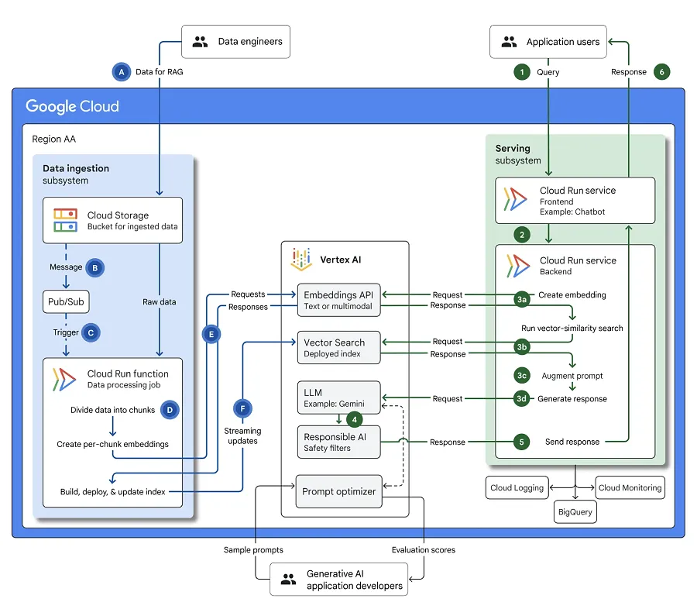Select the Cloud Storage bucket icon
This screenshot has height=616, width=697.
(65, 220)
